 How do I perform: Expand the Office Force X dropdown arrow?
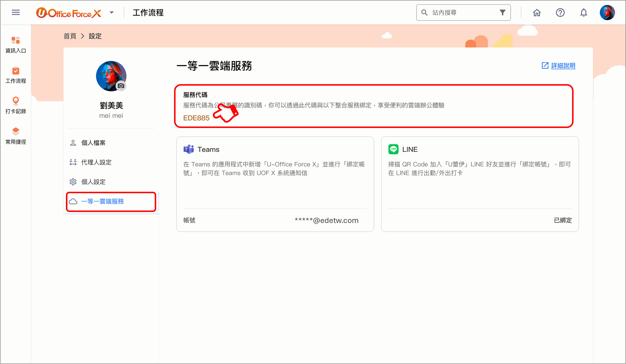coord(112,12)
